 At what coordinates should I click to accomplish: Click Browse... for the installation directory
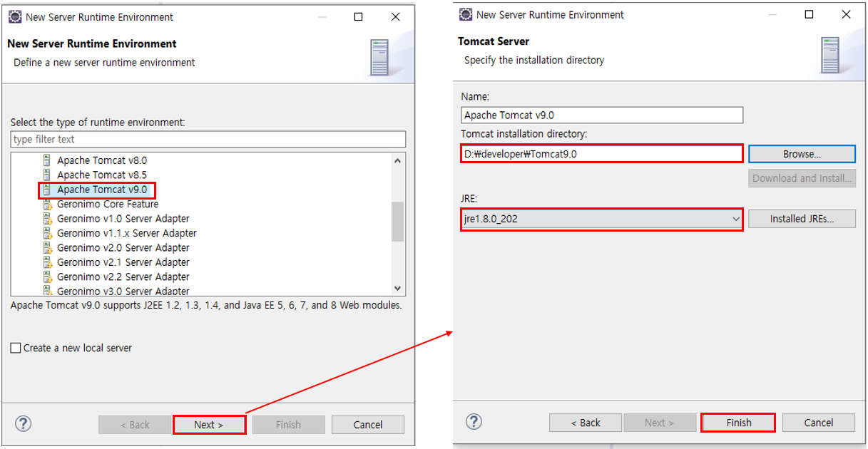802,153
